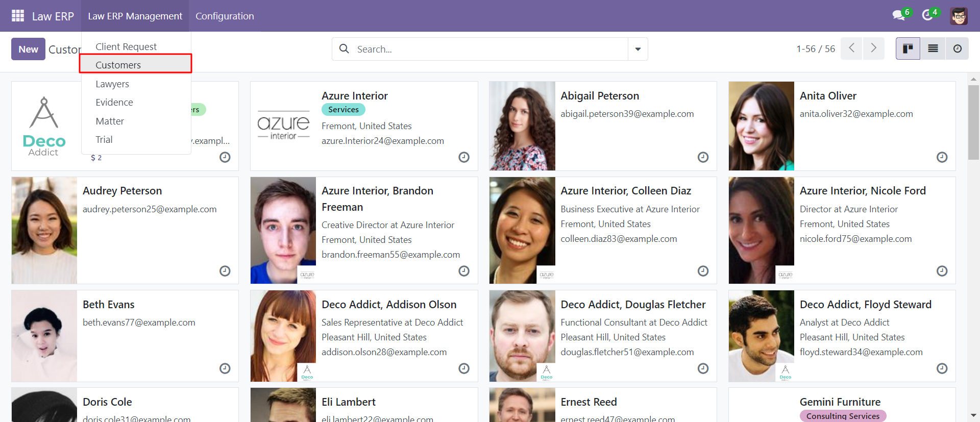Open the Azure Interior customer name
Image resolution: width=980 pixels, height=422 pixels.
pyautogui.click(x=355, y=96)
